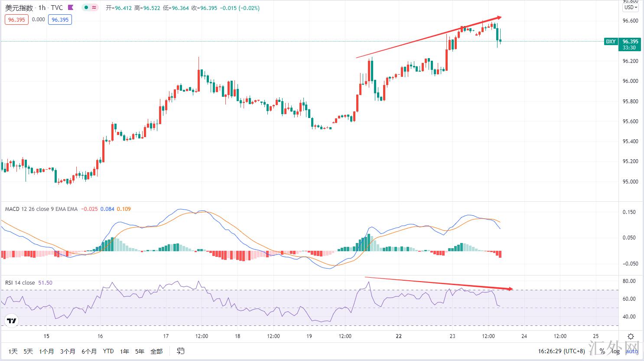644x361 pixels.
Task: Toggle percent scale mode
Action: coord(602,351)
